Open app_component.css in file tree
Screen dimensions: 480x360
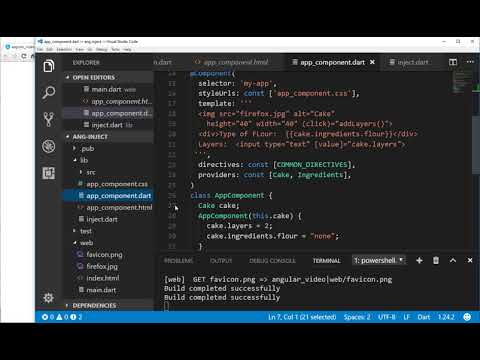109,184
